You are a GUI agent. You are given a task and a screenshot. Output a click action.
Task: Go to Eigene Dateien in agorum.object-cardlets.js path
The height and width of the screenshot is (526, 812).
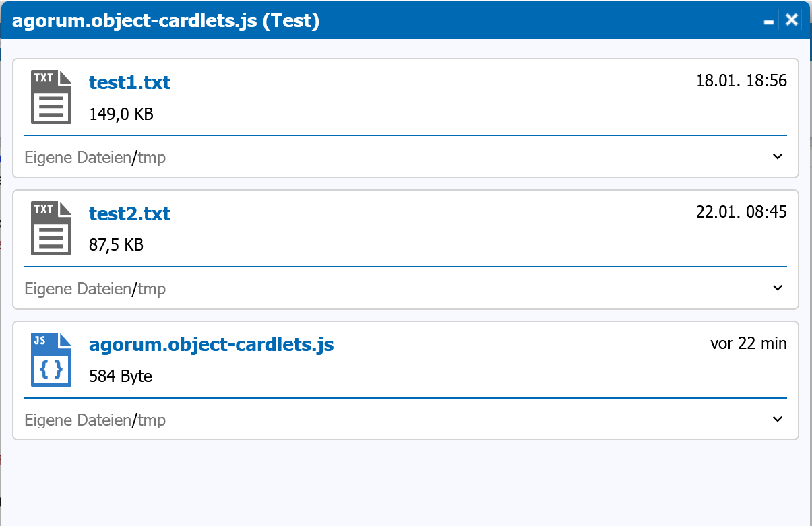(77, 420)
